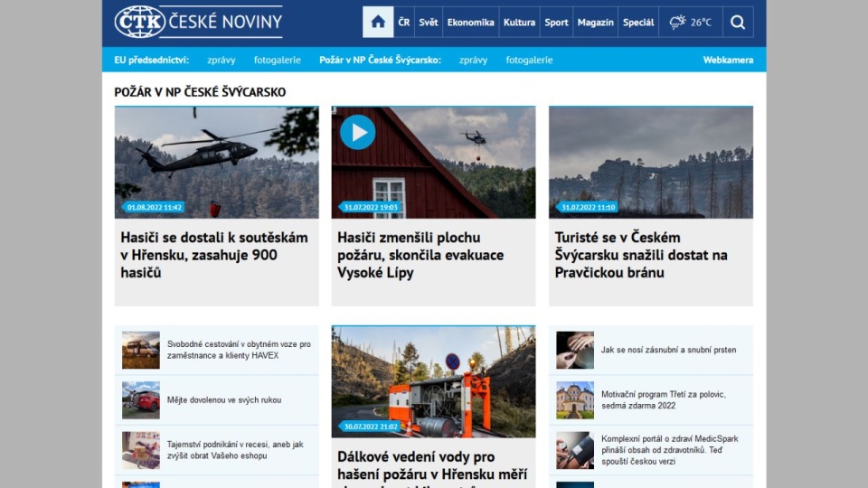This screenshot has height=488, width=868.
Task: Read article Dálkové vedení vody pro hašení požáru
Action: [x=432, y=468]
